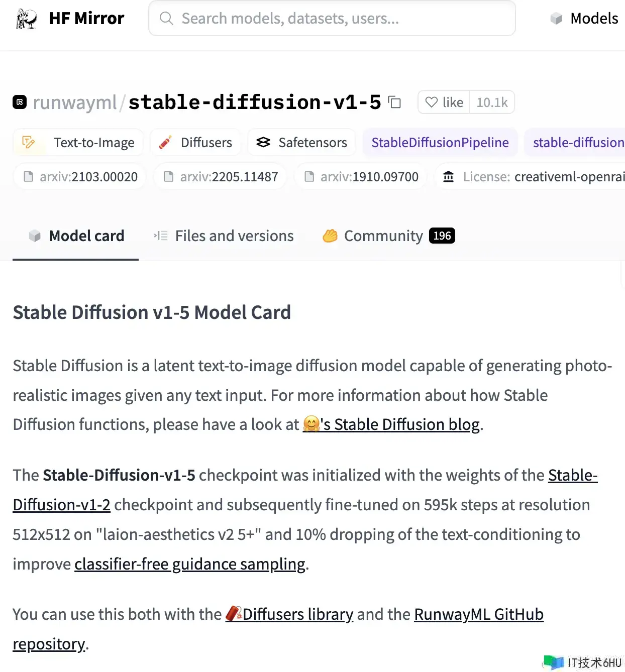Toggle like on this model
Viewport: 625px width, 672px height.
444,102
